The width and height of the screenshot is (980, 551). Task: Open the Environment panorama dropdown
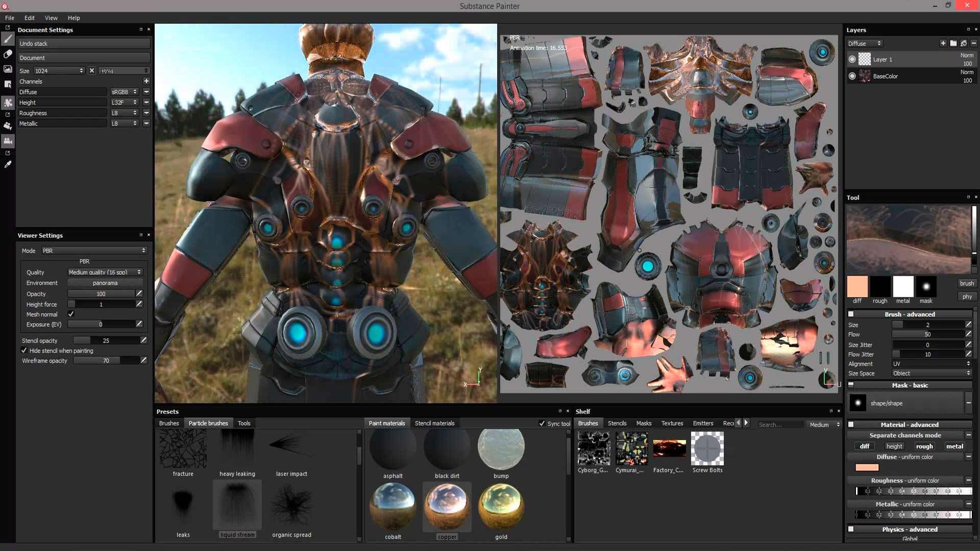tap(105, 283)
